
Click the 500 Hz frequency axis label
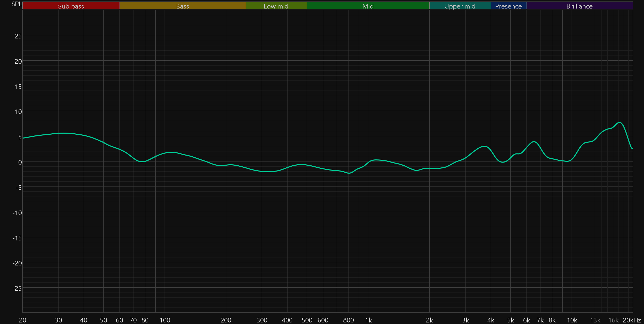[307, 320]
